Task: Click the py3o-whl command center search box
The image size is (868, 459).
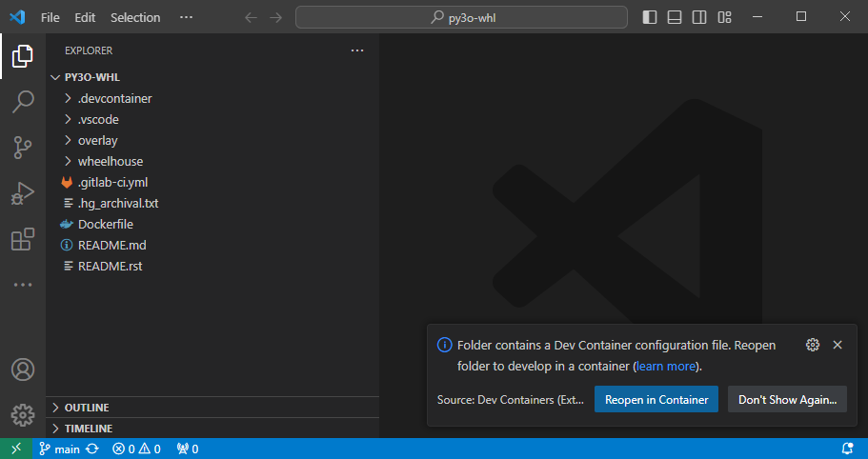Action: [462, 18]
